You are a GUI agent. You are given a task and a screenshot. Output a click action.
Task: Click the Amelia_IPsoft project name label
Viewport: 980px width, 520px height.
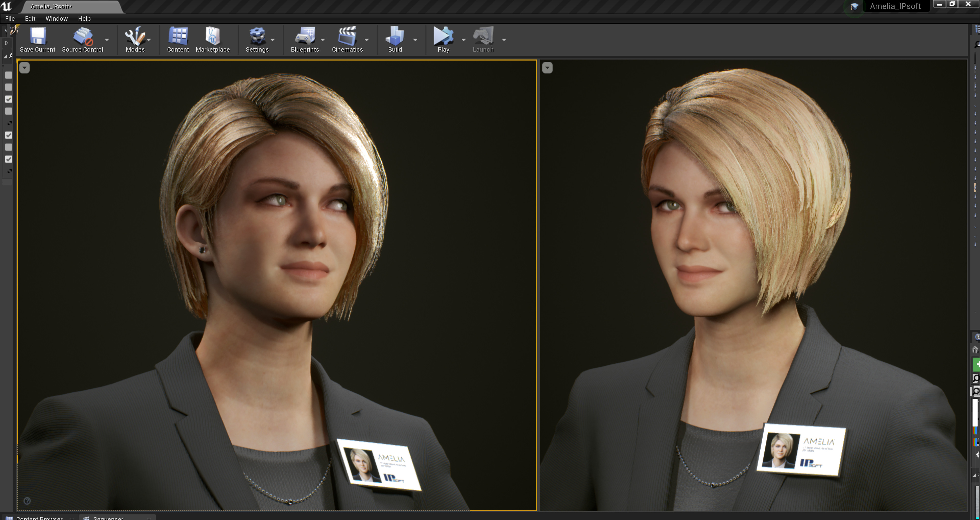(x=895, y=6)
